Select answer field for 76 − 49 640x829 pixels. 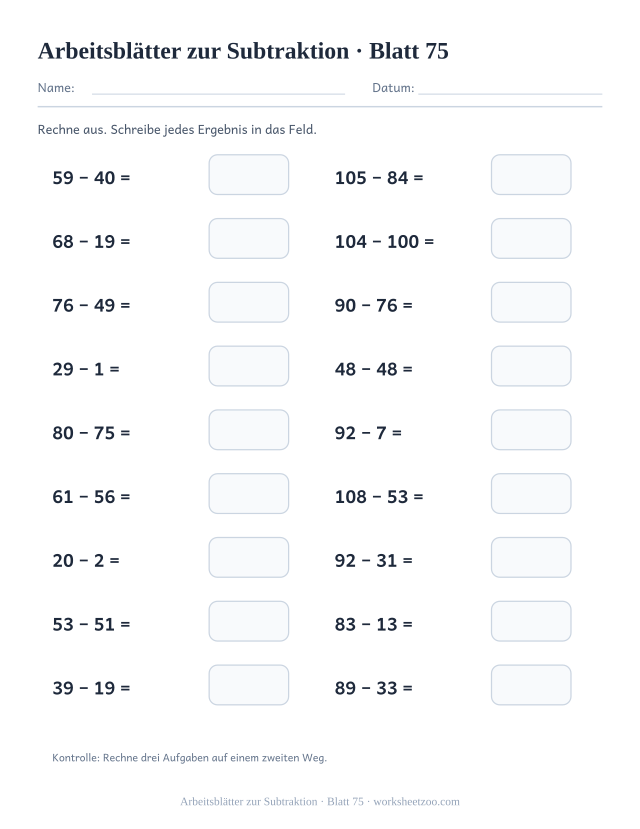(249, 302)
